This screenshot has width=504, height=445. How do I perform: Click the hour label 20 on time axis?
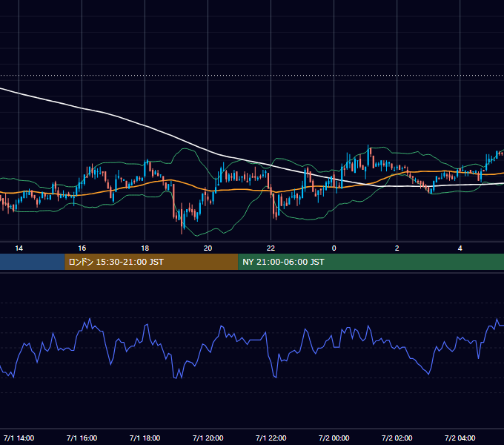click(208, 248)
